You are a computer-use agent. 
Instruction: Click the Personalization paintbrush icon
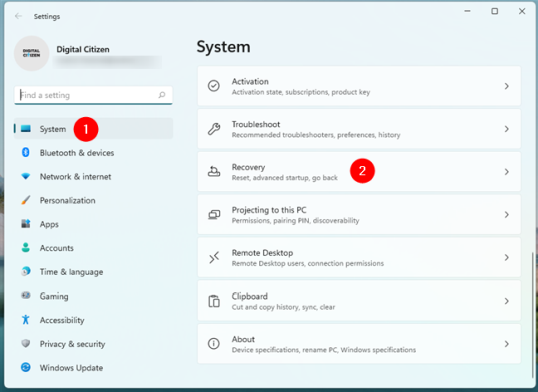tap(26, 200)
